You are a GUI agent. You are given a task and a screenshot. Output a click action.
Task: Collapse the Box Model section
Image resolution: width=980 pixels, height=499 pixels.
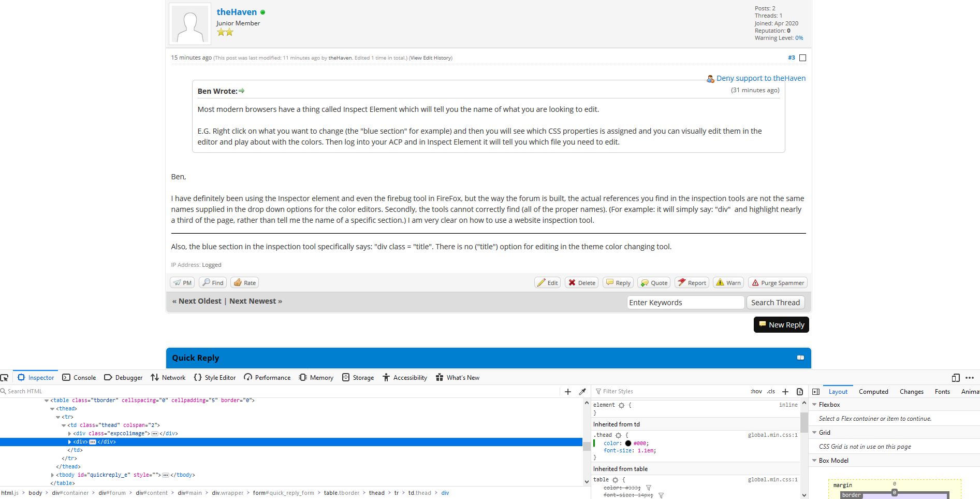(x=814, y=461)
